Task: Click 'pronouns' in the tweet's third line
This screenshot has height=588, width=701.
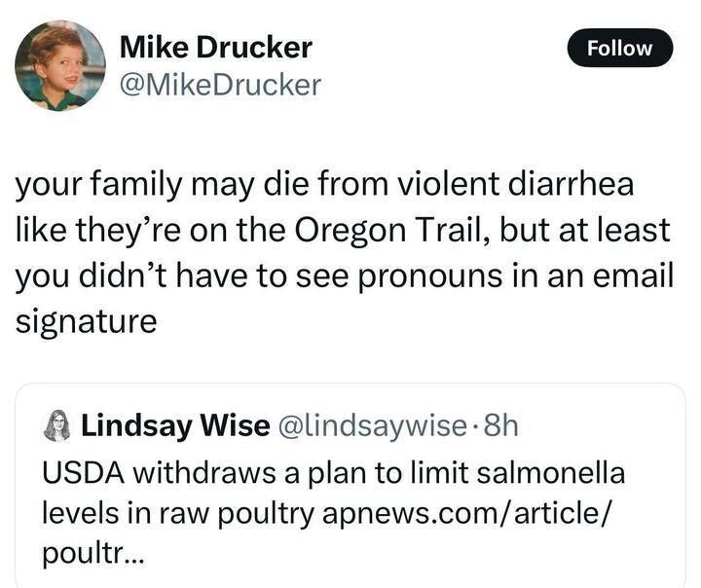Action: pyautogui.click(x=430, y=276)
